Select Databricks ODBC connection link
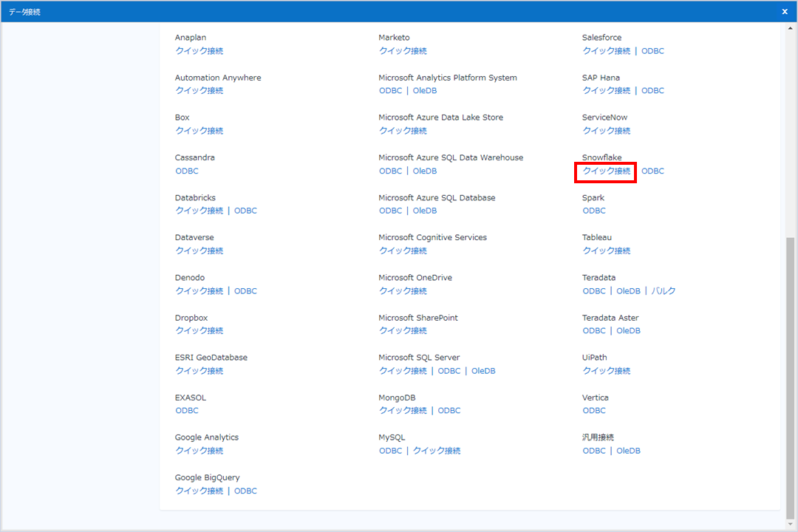 pyautogui.click(x=245, y=211)
